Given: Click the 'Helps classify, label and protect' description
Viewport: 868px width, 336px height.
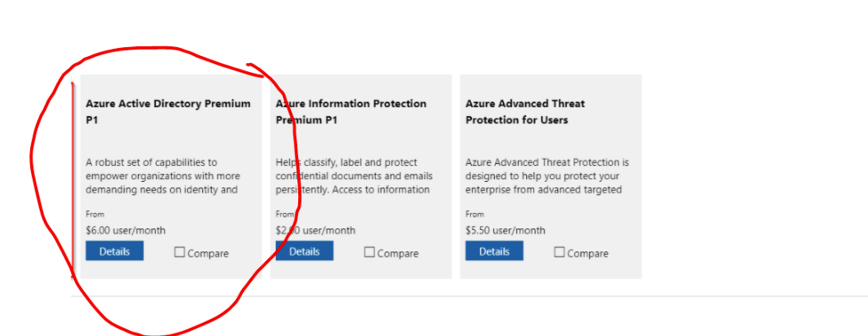Looking at the screenshot, I should [x=354, y=176].
